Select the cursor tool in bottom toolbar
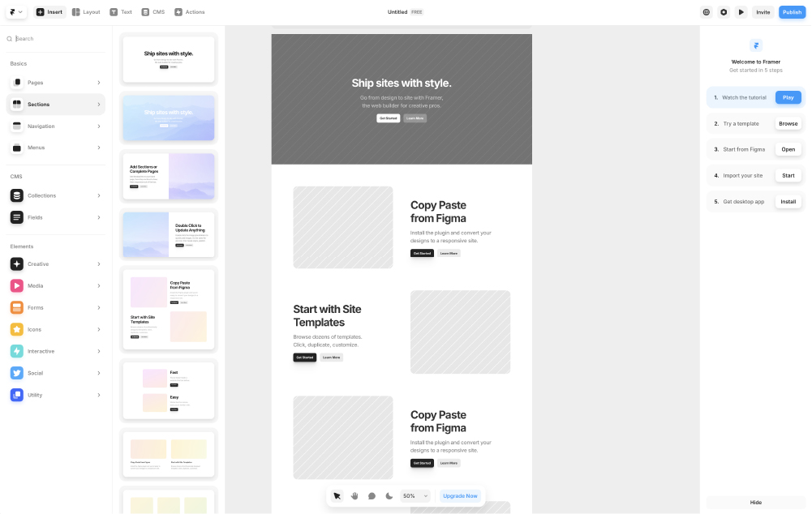This screenshot has height=514, width=812. click(337, 496)
